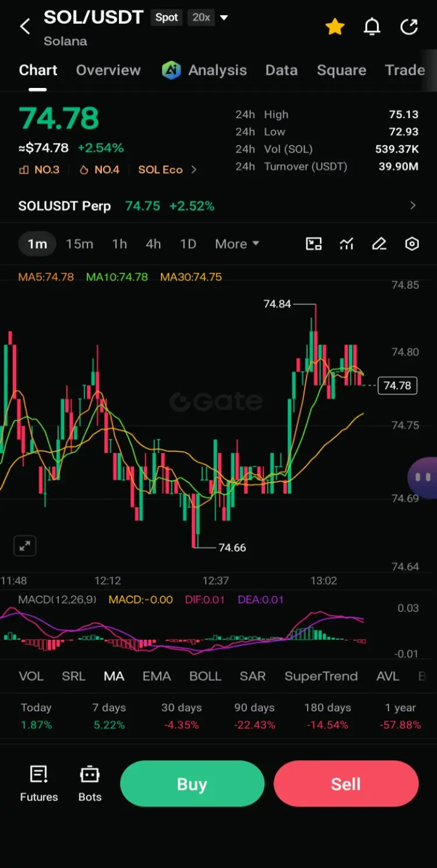Tap the current price label 74.78 on axis
The height and width of the screenshot is (868, 437).
(397, 385)
